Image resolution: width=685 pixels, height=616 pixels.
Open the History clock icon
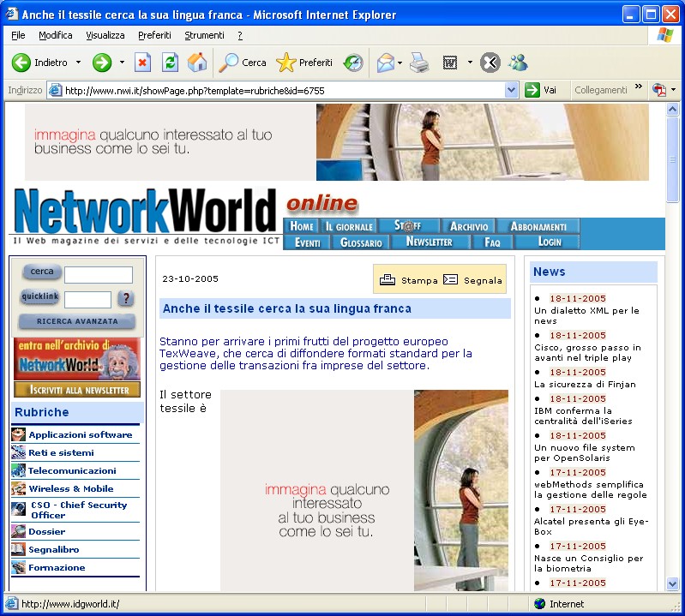(x=353, y=63)
